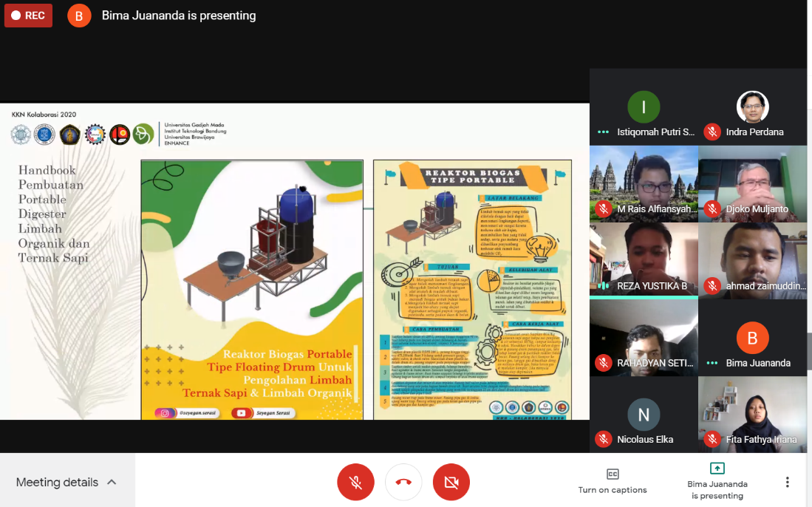Click the three-dot indicator beside Bima Juananda's name
The height and width of the screenshot is (507, 812).
click(x=712, y=363)
